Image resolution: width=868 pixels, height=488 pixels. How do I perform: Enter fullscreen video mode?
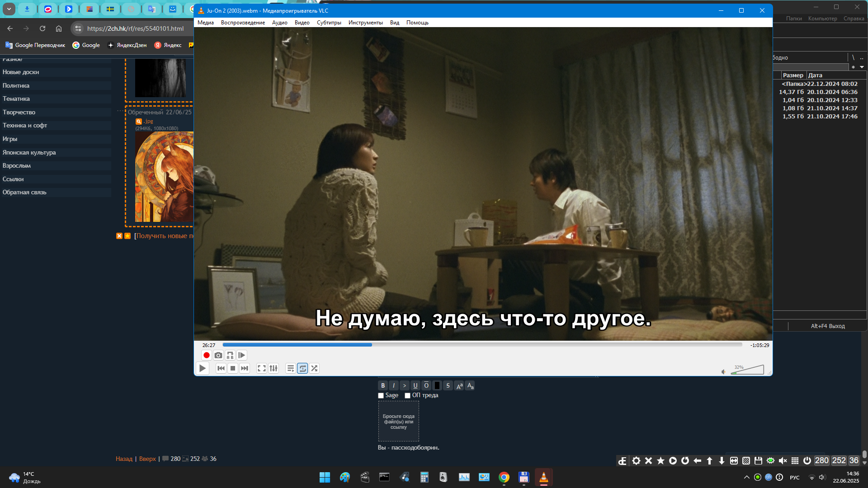[261, 368]
